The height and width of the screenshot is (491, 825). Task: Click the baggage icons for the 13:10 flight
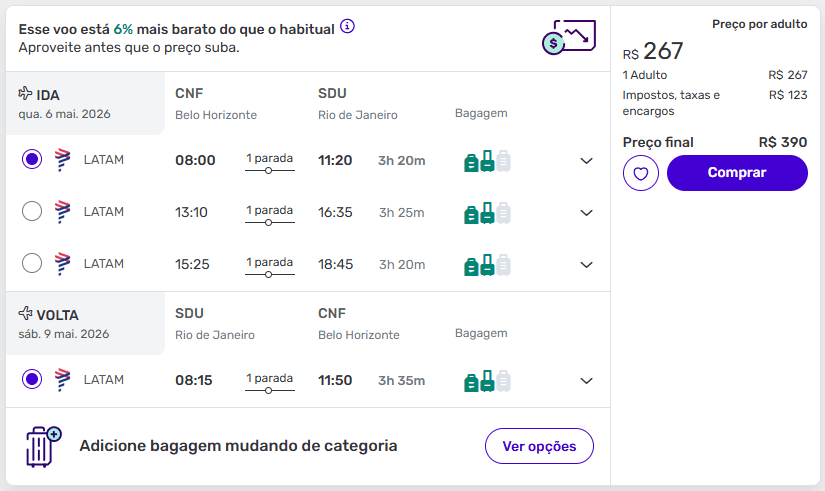tap(487, 212)
